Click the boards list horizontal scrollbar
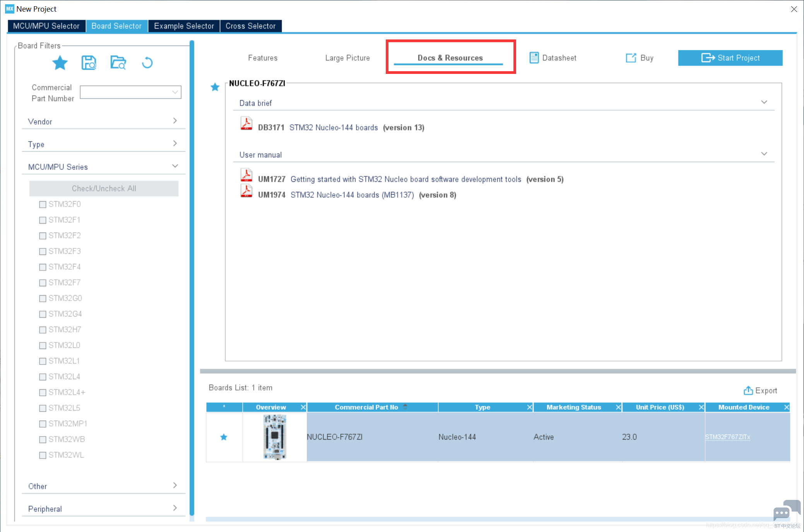This screenshot has height=532, width=804. coord(498,519)
